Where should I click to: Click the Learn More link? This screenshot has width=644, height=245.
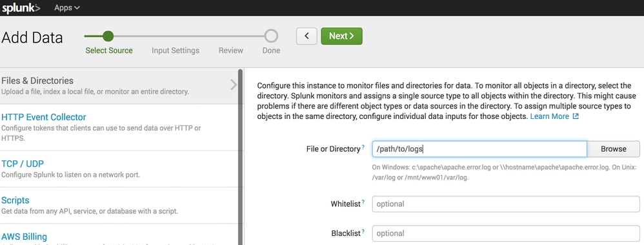550,116
